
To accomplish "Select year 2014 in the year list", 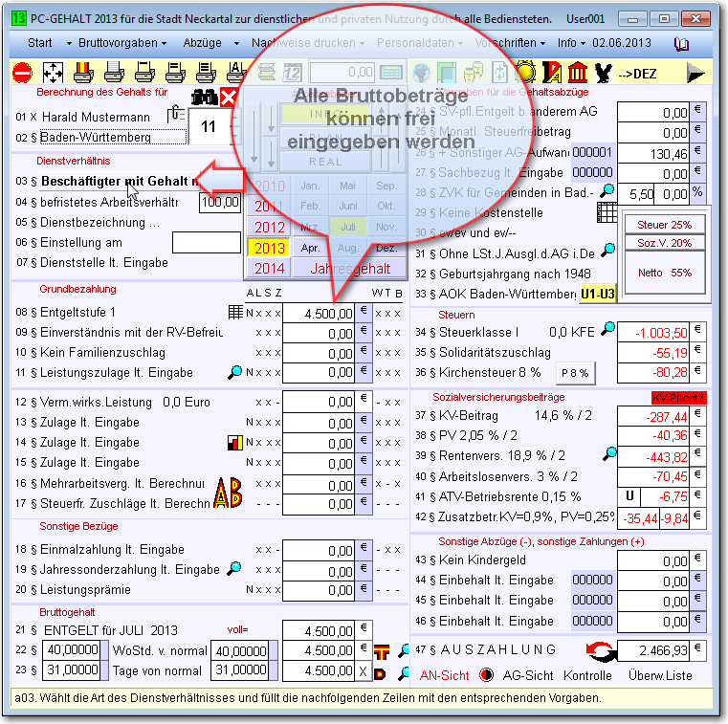I will 269,268.
